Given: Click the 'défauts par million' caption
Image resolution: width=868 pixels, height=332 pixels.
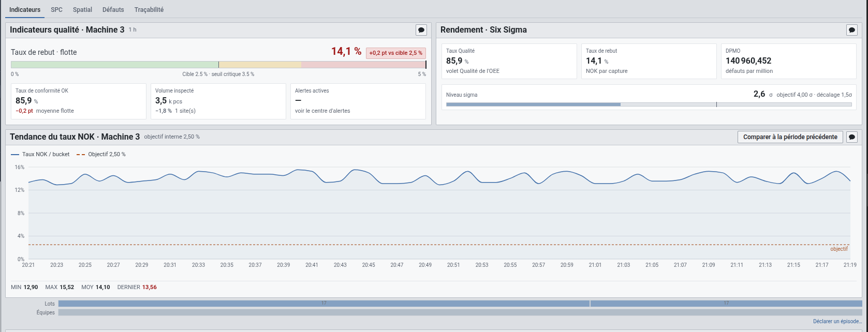Looking at the screenshot, I should click(749, 71).
